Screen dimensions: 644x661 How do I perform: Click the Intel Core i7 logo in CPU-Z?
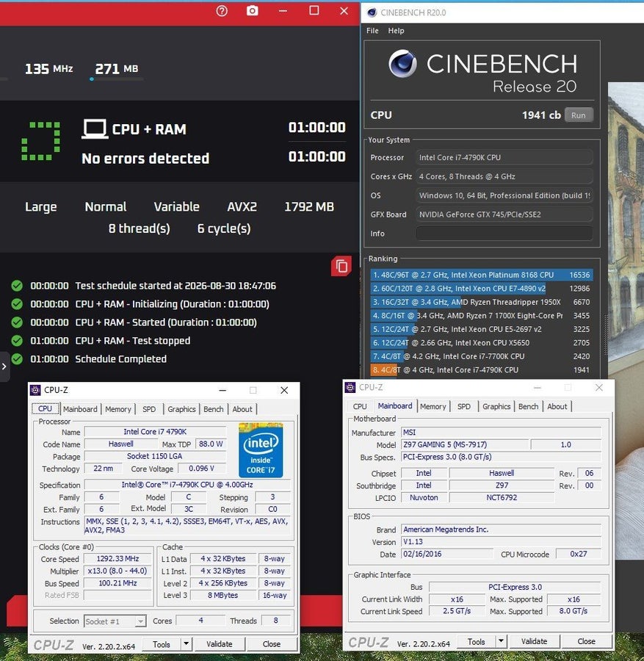261,449
